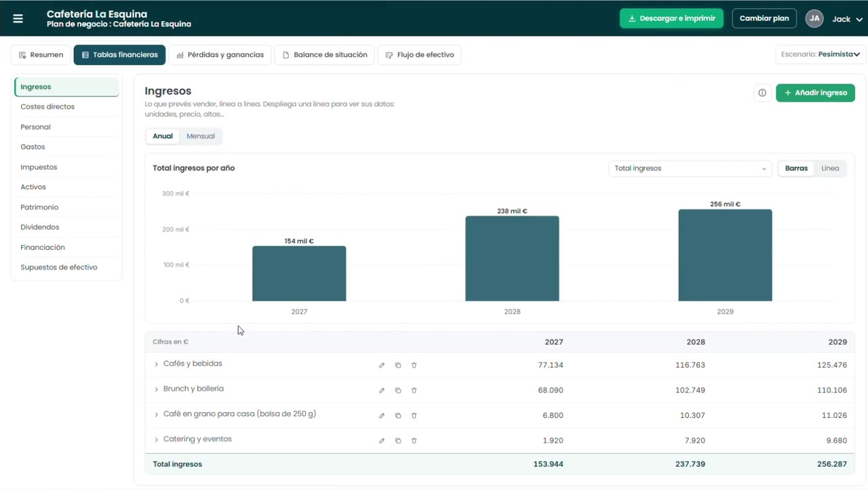Open the Jack account menu
The width and height of the screenshot is (868, 490).
click(847, 19)
